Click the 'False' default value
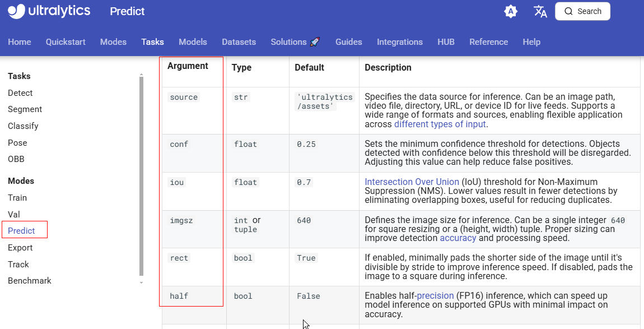The image size is (644, 329). [x=309, y=296]
